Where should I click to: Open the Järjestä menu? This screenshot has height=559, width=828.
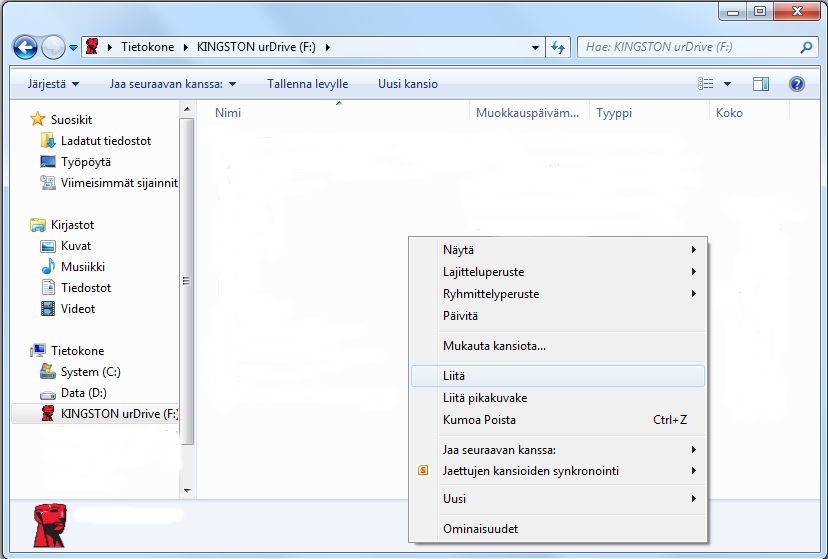[53, 84]
